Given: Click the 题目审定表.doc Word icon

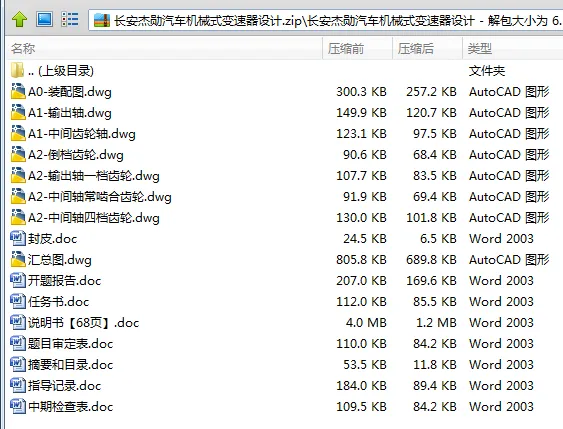Looking at the screenshot, I should [x=18, y=343].
